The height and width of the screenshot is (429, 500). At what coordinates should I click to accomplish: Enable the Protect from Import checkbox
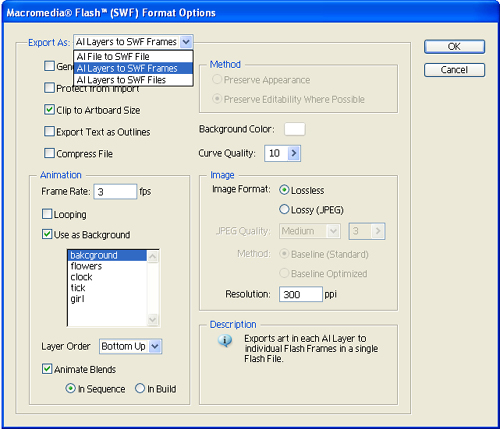[x=49, y=88]
